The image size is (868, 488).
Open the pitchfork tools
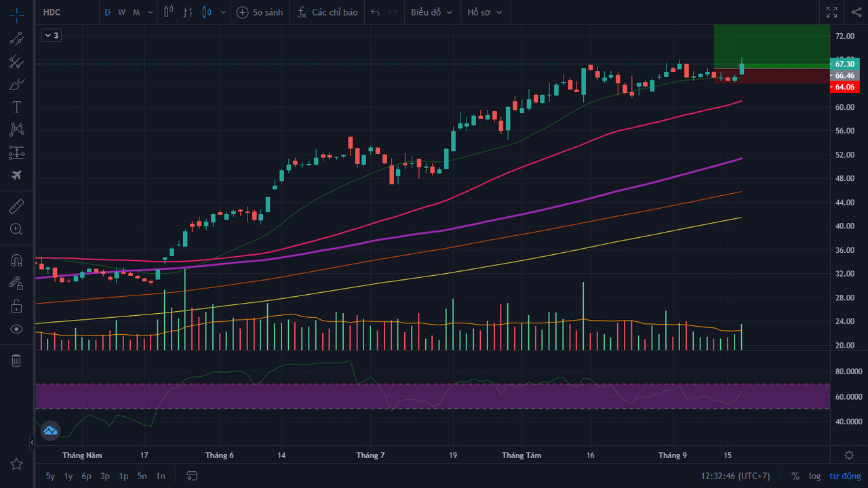pos(16,62)
